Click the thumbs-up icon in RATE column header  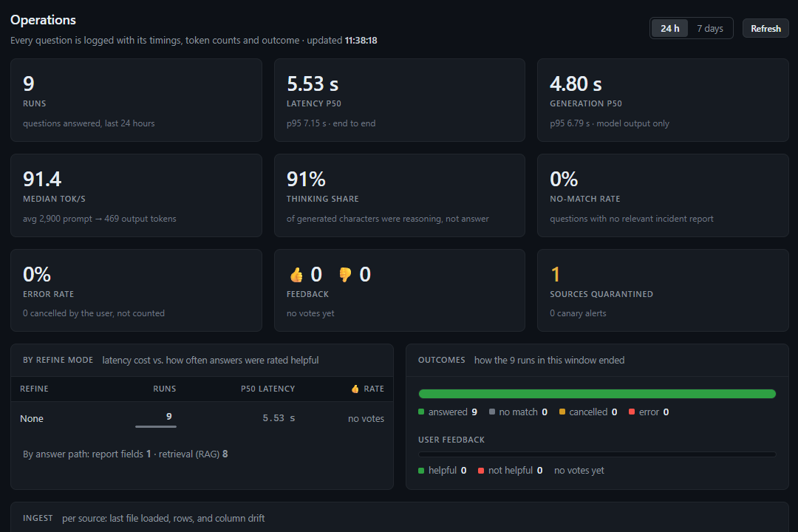coord(355,389)
